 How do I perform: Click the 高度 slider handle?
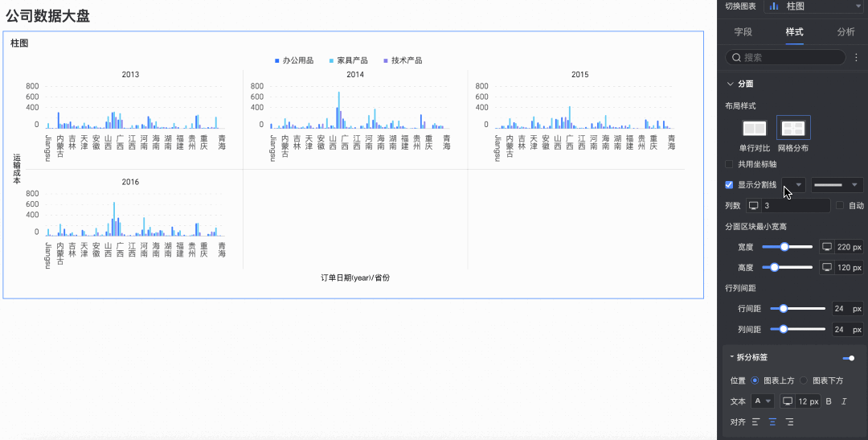pos(775,267)
